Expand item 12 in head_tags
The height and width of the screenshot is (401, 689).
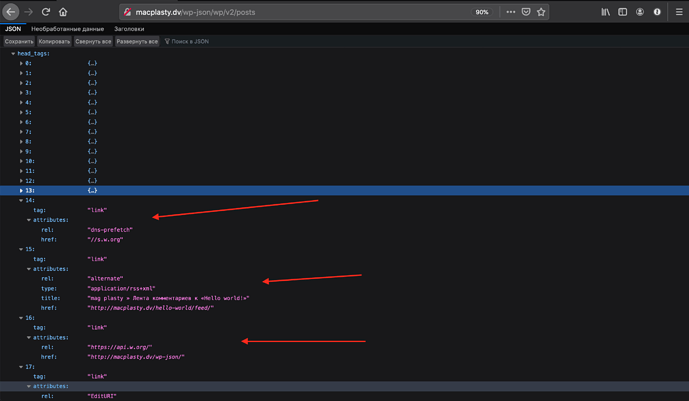(21, 181)
